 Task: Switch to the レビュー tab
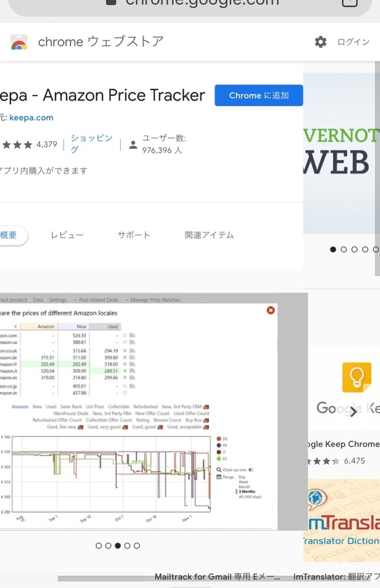tap(67, 235)
